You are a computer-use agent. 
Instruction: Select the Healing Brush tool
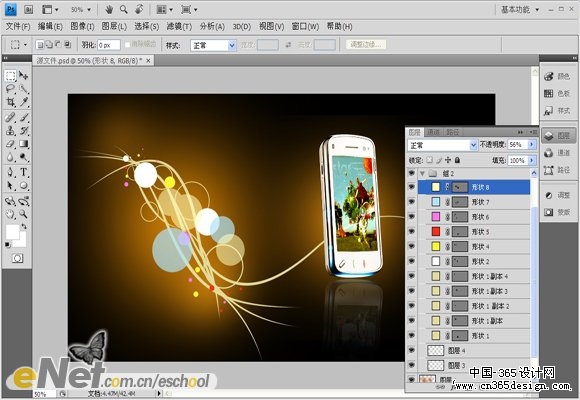pos(10,118)
